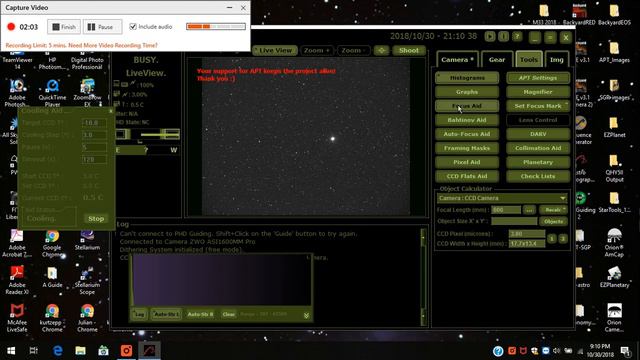Switch to the Gear tab

pyautogui.click(x=497, y=60)
